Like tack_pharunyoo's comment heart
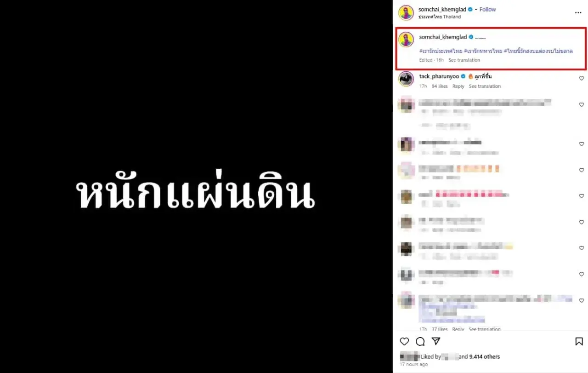 click(581, 78)
